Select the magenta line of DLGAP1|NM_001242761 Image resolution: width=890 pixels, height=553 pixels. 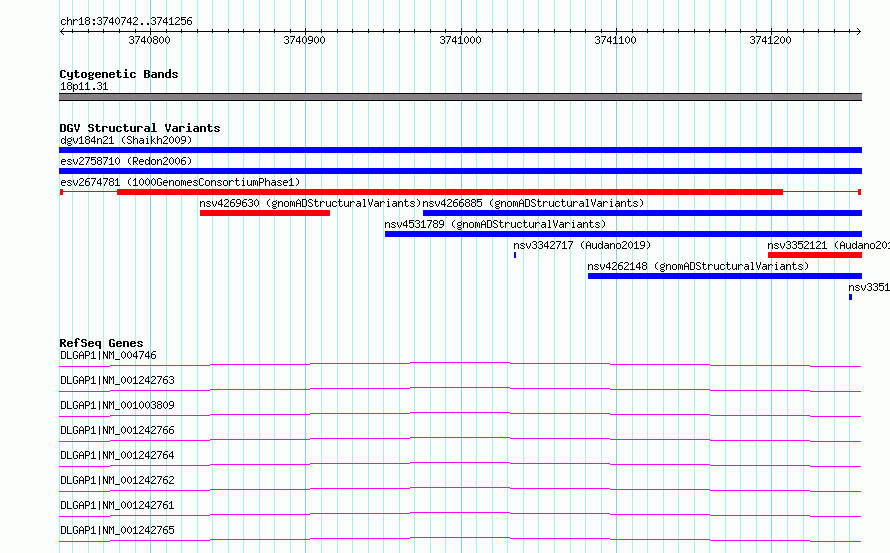460,514
